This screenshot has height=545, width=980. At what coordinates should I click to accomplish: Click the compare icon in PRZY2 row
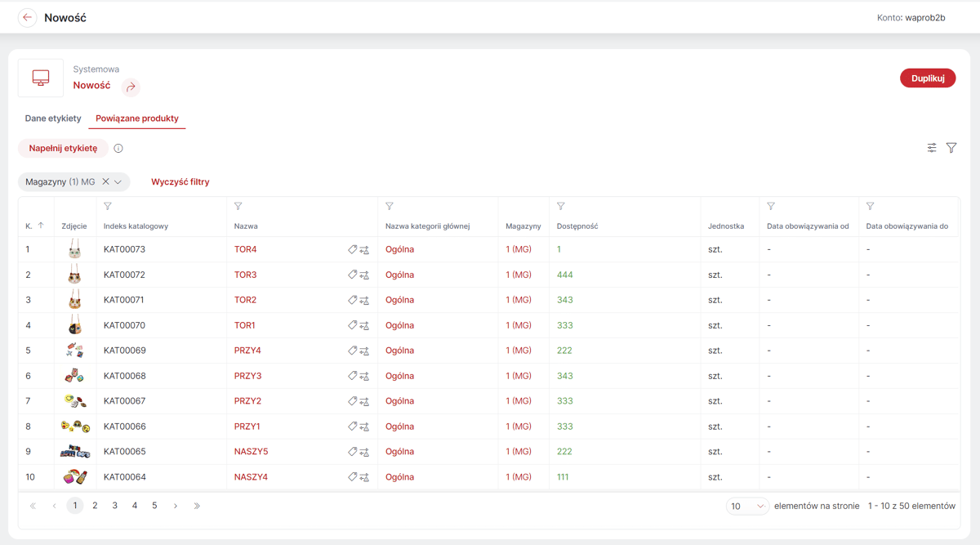[x=364, y=402]
